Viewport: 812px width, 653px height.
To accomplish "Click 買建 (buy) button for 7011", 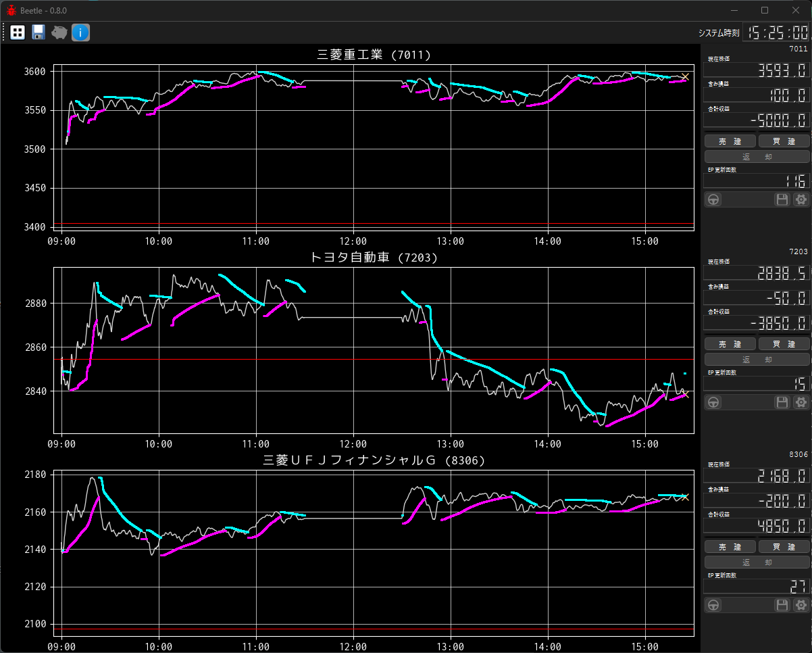I will (784, 141).
